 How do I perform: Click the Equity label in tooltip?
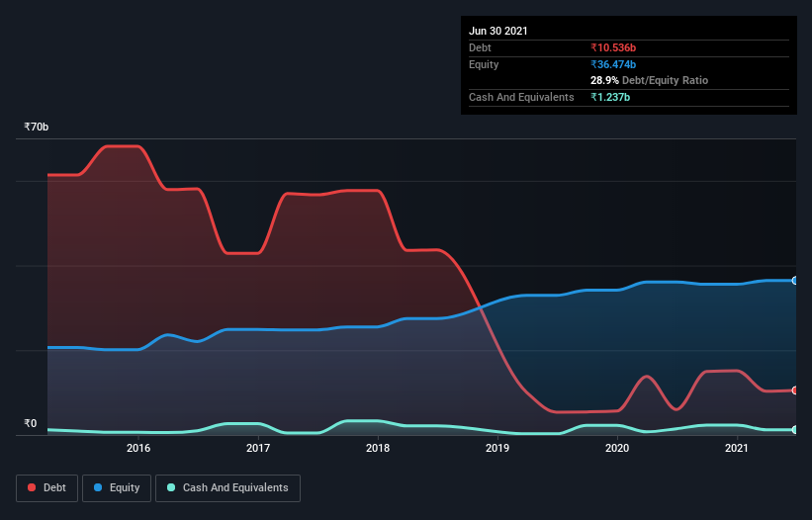(x=484, y=64)
